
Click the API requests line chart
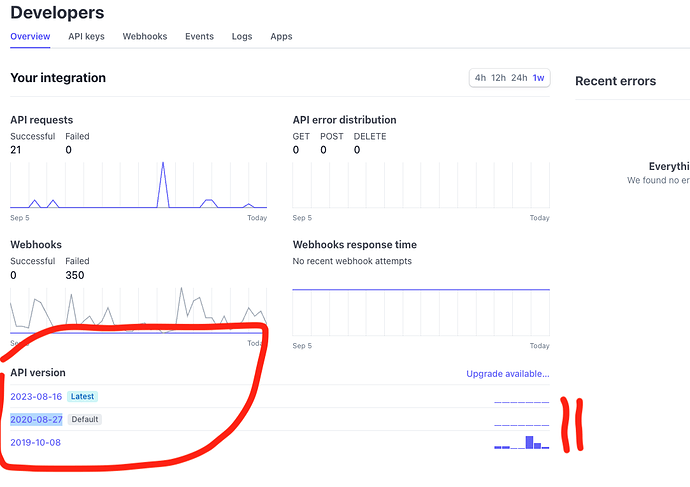point(139,185)
